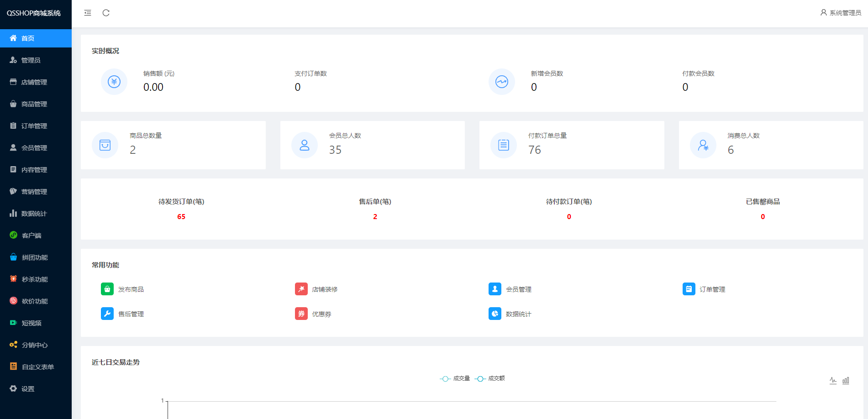Click the 待发货订单 count 65

coord(181,216)
